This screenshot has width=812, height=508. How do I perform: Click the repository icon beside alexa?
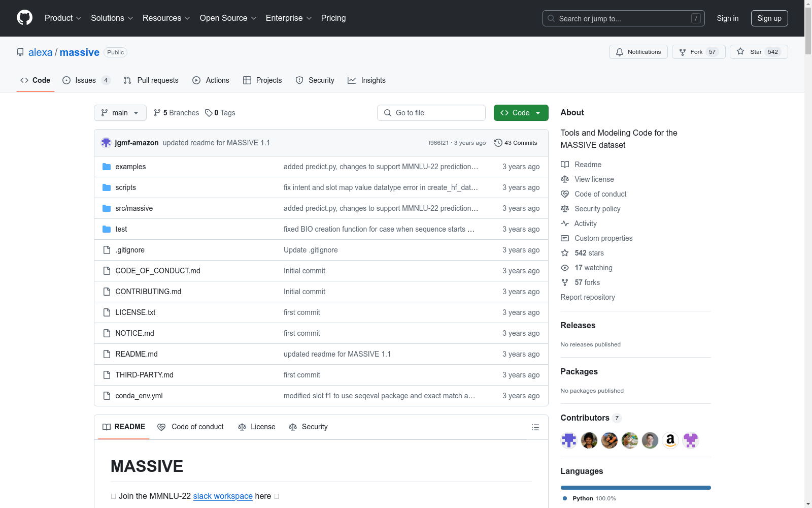coord(20,52)
